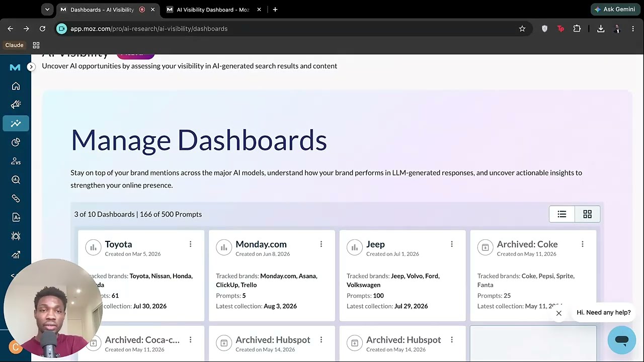Image resolution: width=644 pixels, height=362 pixels.
Task: Open the browser Extensions puzzle icon
Action: tap(577, 29)
